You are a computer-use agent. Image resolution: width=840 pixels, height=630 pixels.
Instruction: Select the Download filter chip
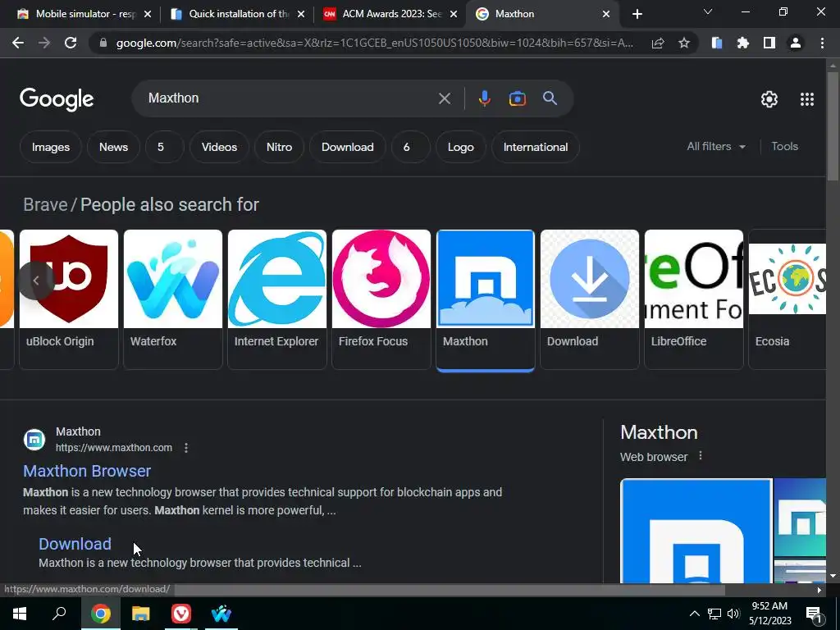[x=347, y=147]
